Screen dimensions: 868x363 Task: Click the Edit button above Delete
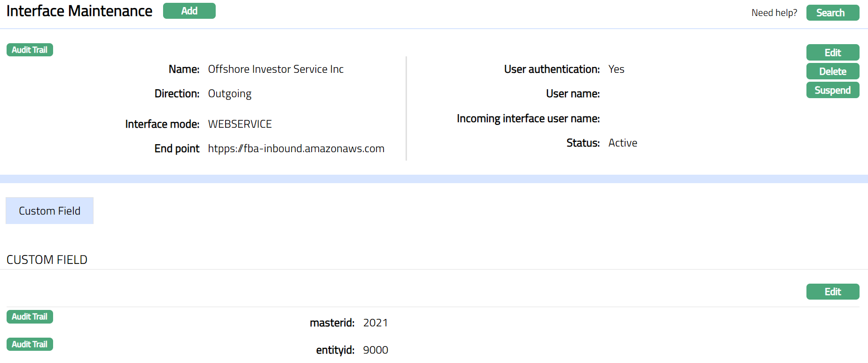coord(832,53)
